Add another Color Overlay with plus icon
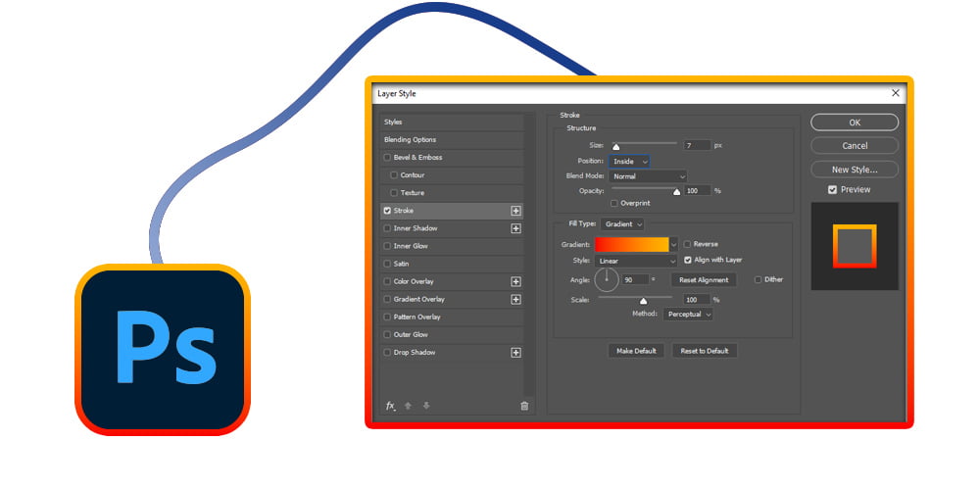This screenshot has width=980, height=490. [x=515, y=282]
